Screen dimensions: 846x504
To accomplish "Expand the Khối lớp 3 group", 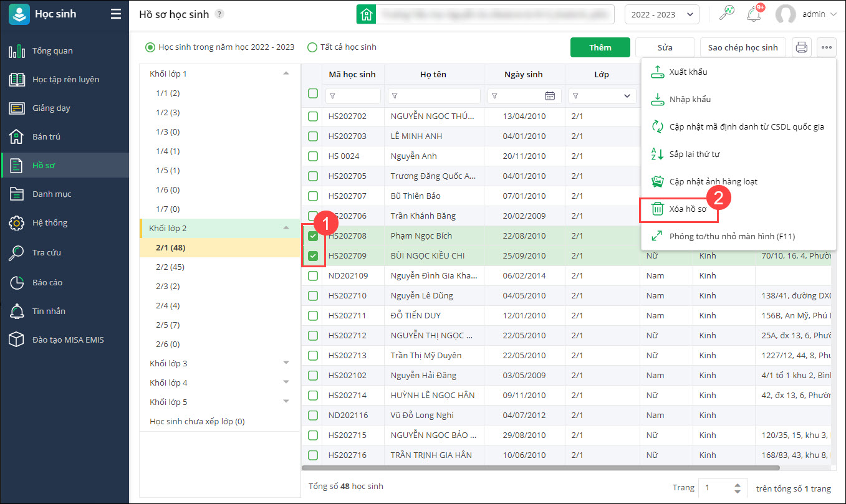I will [286, 363].
